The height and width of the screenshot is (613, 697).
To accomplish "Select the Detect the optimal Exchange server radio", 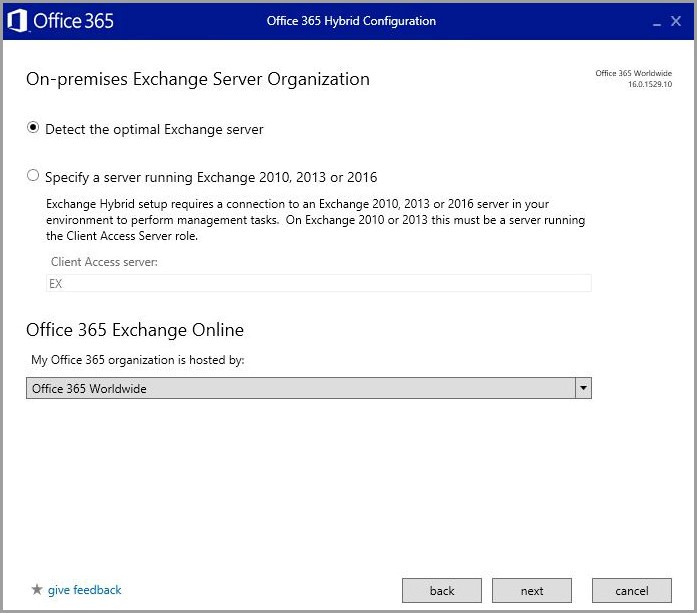I will click(x=34, y=128).
